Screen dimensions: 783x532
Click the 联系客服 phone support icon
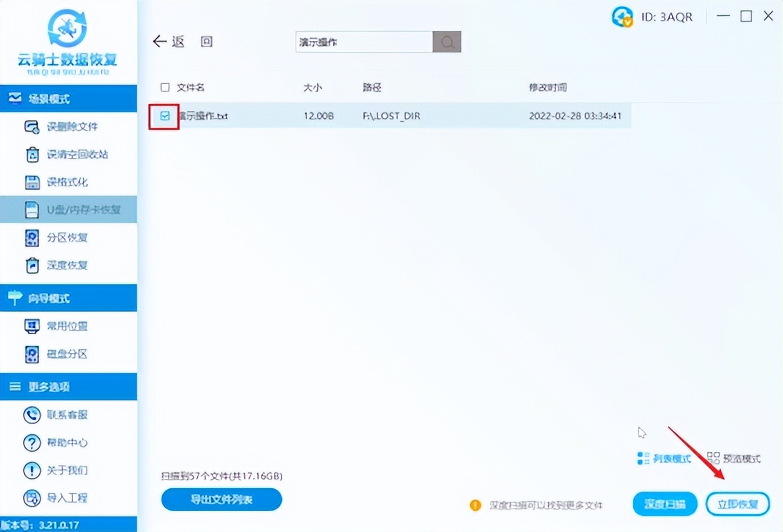click(33, 415)
